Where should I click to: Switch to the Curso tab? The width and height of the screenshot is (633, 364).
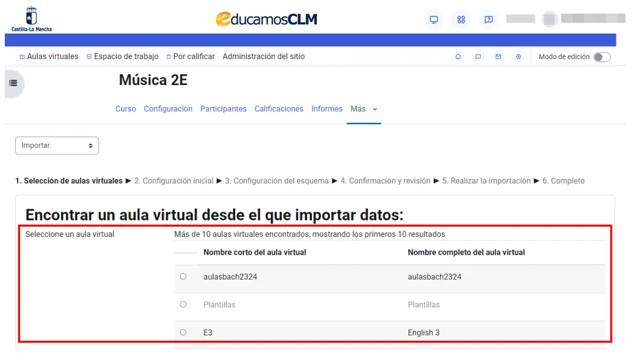click(x=126, y=109)
